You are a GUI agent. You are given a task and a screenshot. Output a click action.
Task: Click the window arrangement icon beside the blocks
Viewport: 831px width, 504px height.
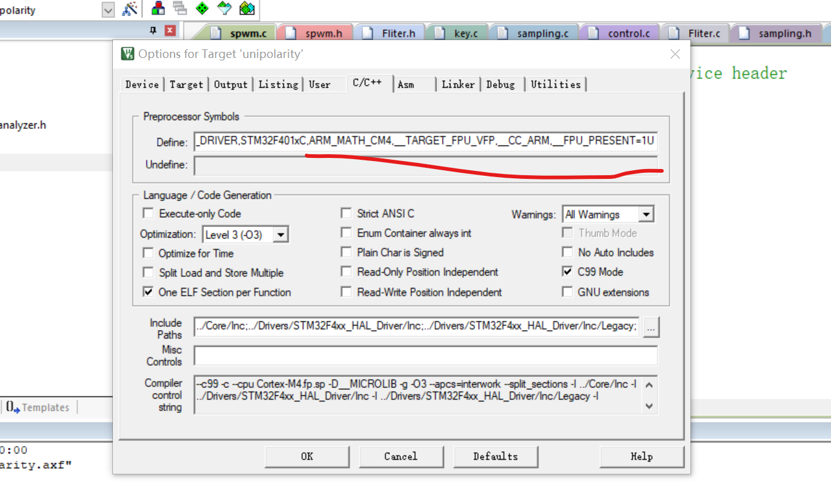point(179,9)
